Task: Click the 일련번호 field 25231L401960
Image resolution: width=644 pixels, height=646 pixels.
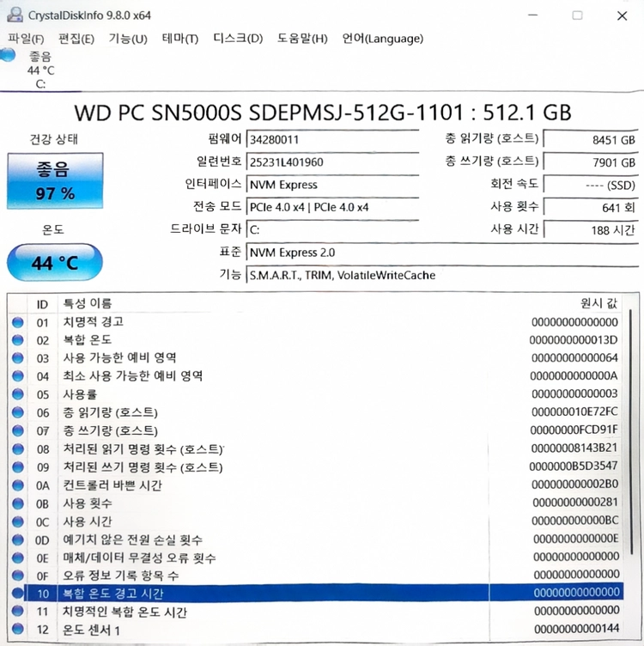Action: pos(332,161)
